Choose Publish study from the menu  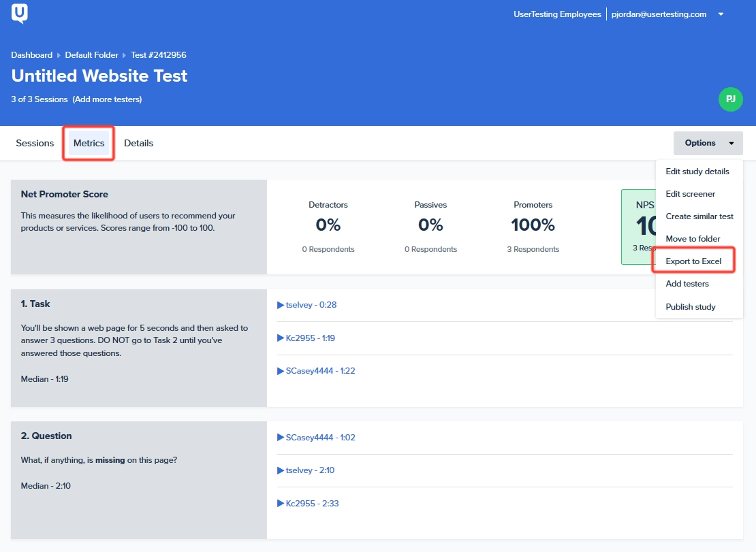click(x=690, y=306)
